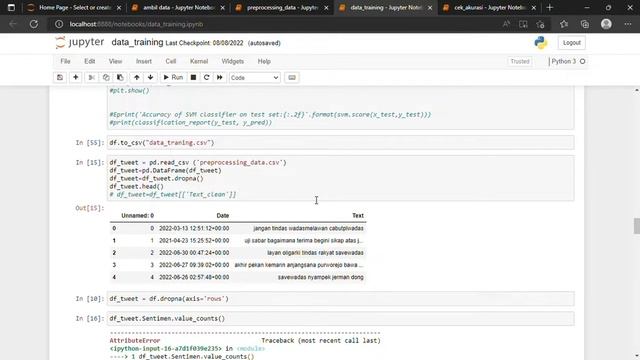Insert cell below with plus icon

click(76, 78)
